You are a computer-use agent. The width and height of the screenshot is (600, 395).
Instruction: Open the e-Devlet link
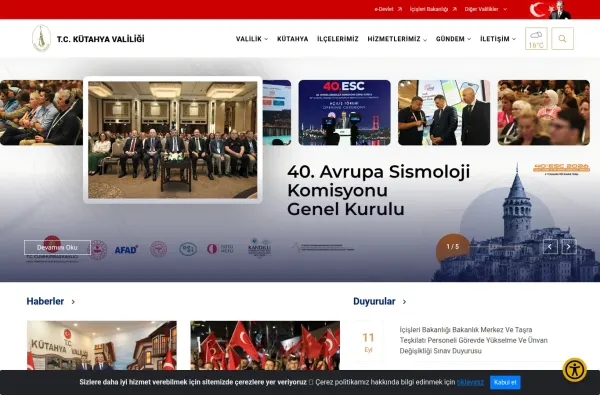pos(384,9)
